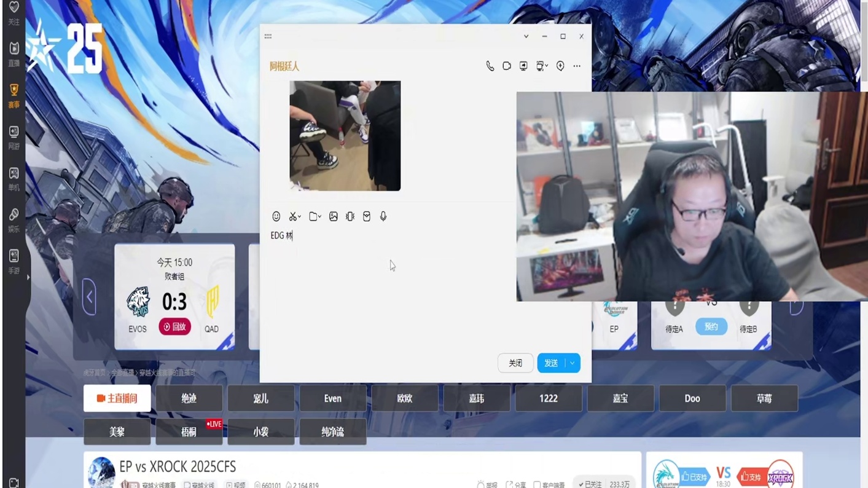Toggle off the 已关注 follow status
This screenshot has height=488, width=868.
tap(591, 485)
